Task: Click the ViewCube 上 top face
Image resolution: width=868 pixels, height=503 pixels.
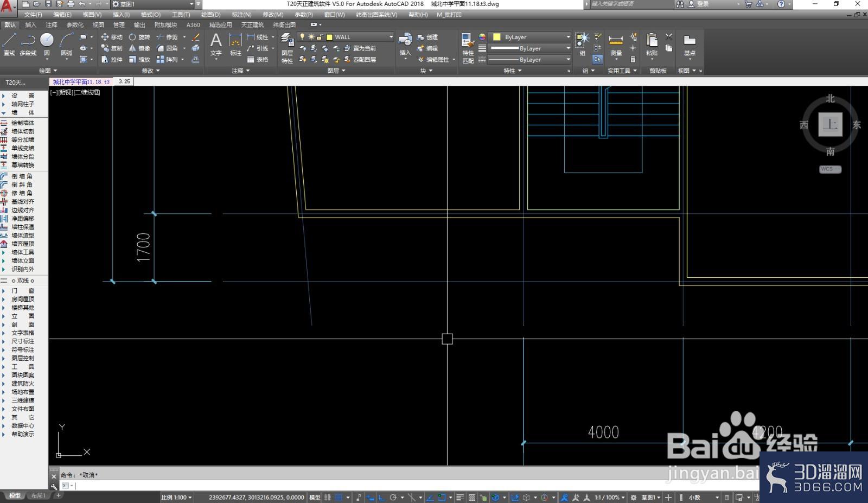Action: click(830, 125)
